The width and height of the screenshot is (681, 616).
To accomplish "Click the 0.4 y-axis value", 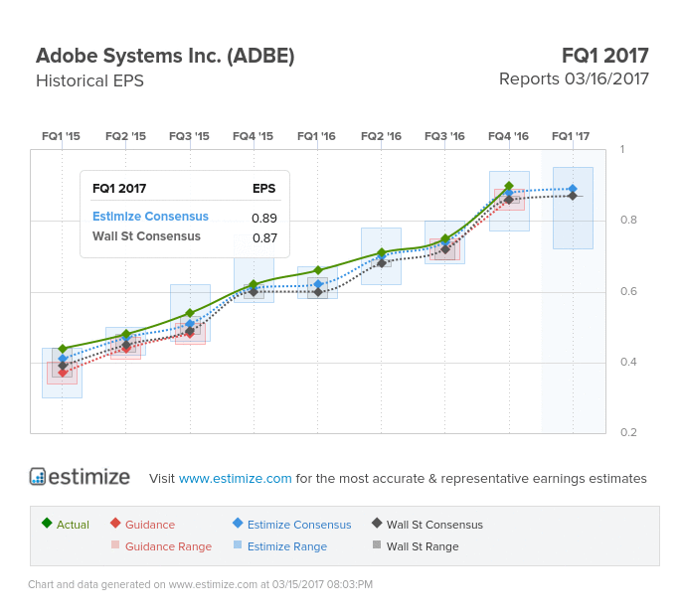I will (628, 362).
